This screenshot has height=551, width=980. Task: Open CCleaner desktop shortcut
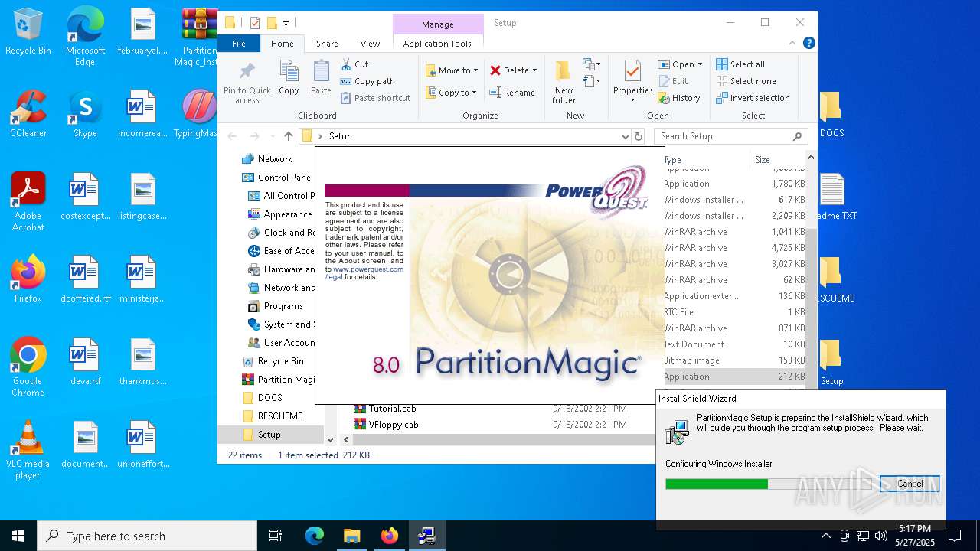(x=28, y=114)
